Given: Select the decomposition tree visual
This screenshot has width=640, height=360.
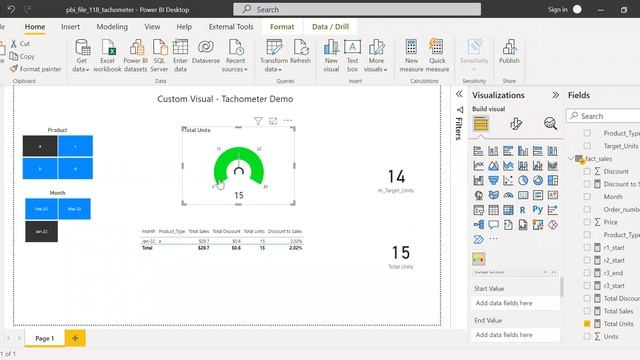Looking at the screenshot, I should [x=478, y=224].
